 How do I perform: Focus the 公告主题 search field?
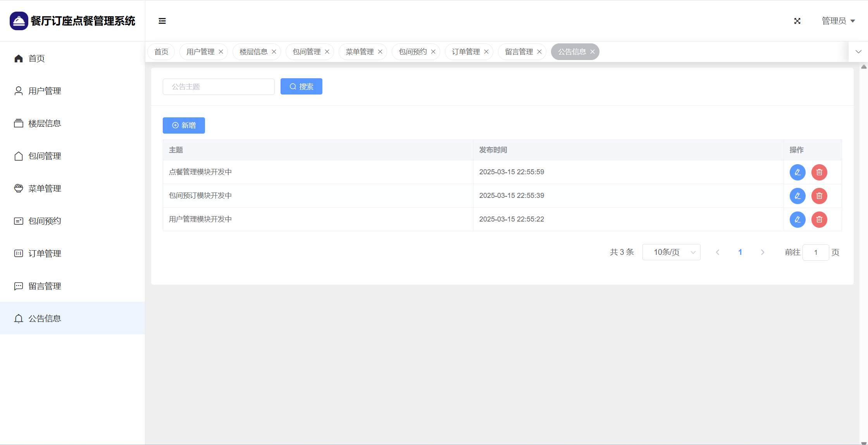click(219, 87)
